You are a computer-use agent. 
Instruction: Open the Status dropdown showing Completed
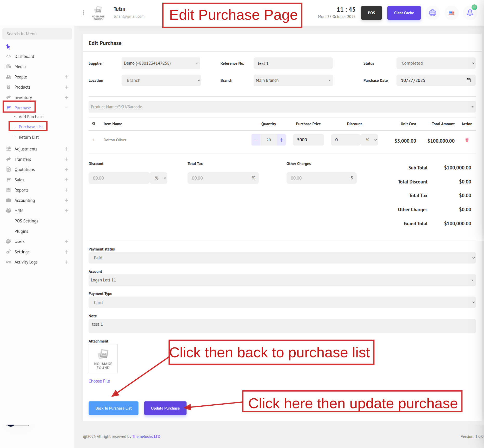[436, 63]
